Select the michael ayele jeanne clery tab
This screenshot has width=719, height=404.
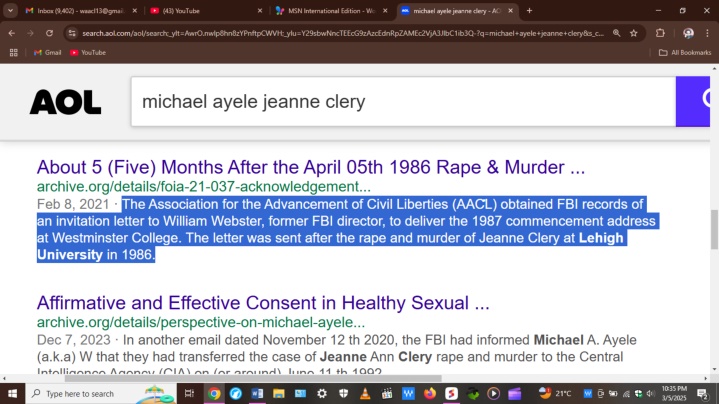456,11
